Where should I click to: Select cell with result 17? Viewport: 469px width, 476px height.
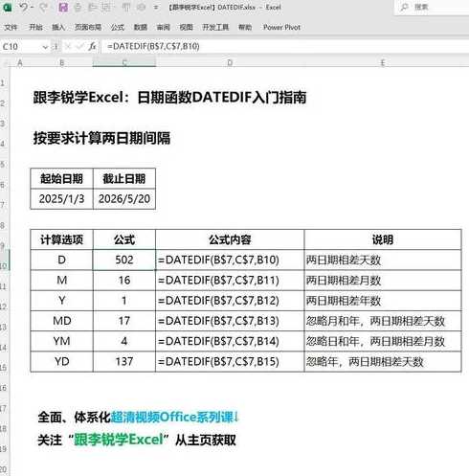point(124,321)
